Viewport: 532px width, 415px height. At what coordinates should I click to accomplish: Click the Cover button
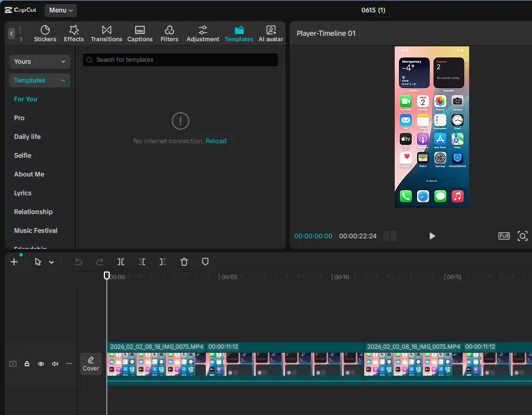click(x=90, y=364)
